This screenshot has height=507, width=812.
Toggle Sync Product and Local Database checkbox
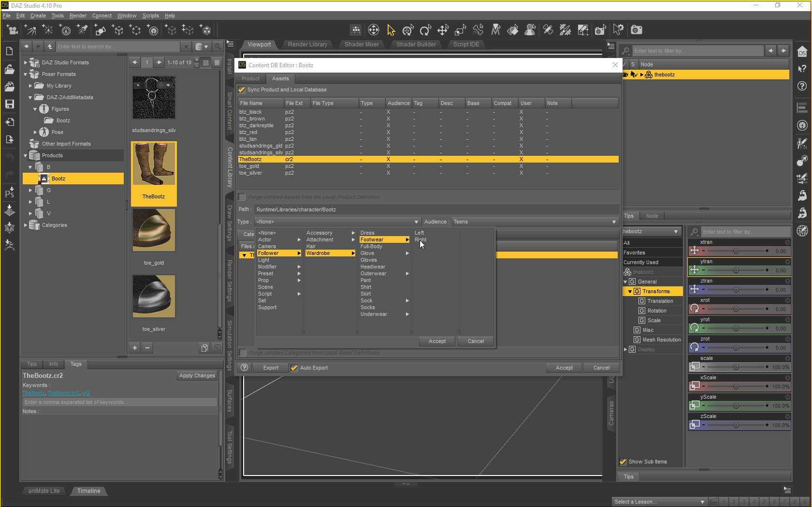click(242, 90)
